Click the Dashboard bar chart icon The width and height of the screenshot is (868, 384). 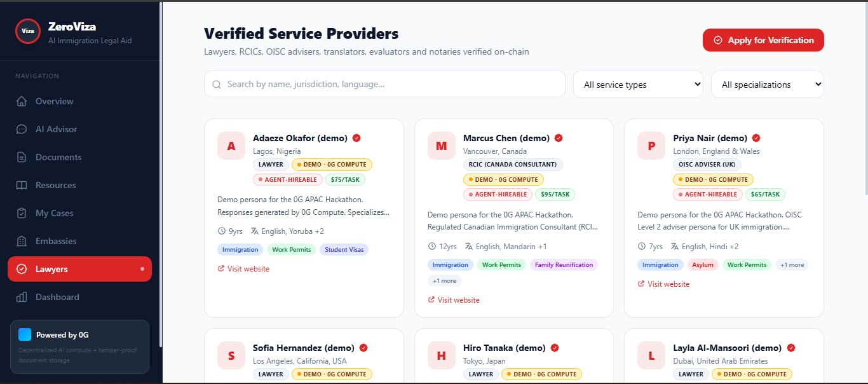click(x=22, y=297)
